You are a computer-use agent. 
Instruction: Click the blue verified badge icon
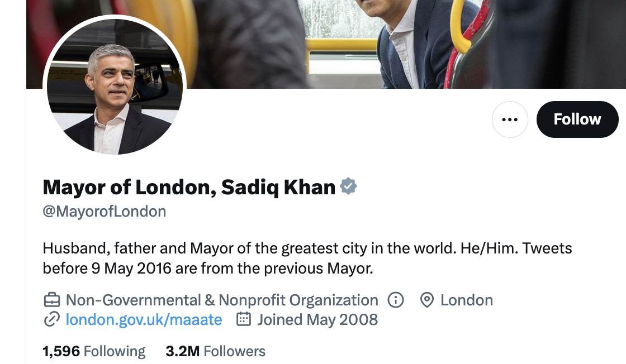[x=349, y=186]
